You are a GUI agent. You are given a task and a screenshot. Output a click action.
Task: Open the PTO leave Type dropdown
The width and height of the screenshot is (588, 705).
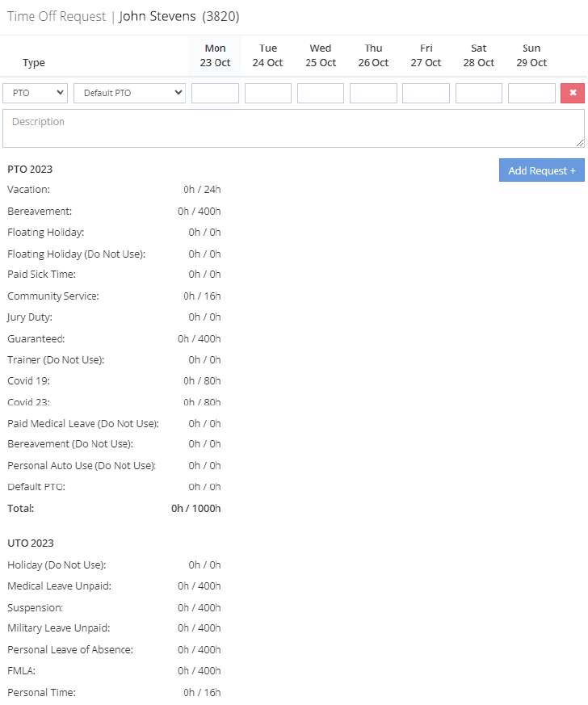point(35,93)
